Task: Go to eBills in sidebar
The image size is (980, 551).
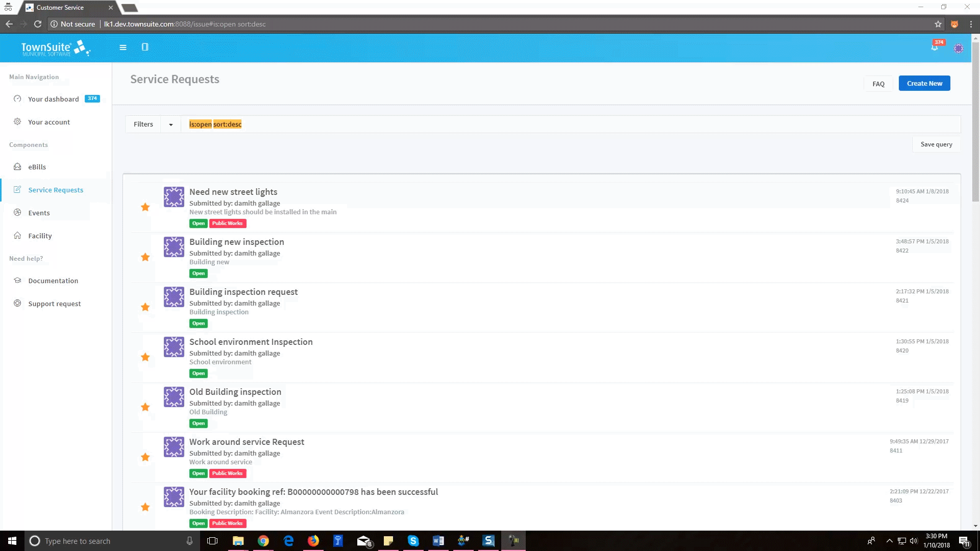Action: click(37, 167)
